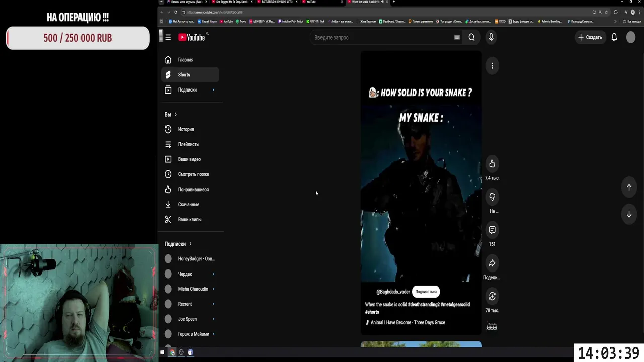This screenshot has width=644, height=362.
Task: Open the notifications bell
Action: 614,37
